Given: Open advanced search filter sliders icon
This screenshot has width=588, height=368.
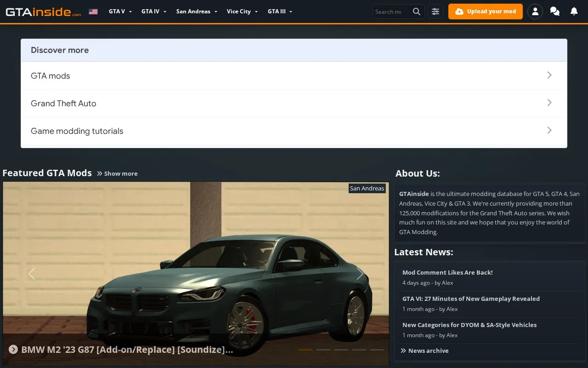Looking at the screenshot, I should (x=435, y=11).
